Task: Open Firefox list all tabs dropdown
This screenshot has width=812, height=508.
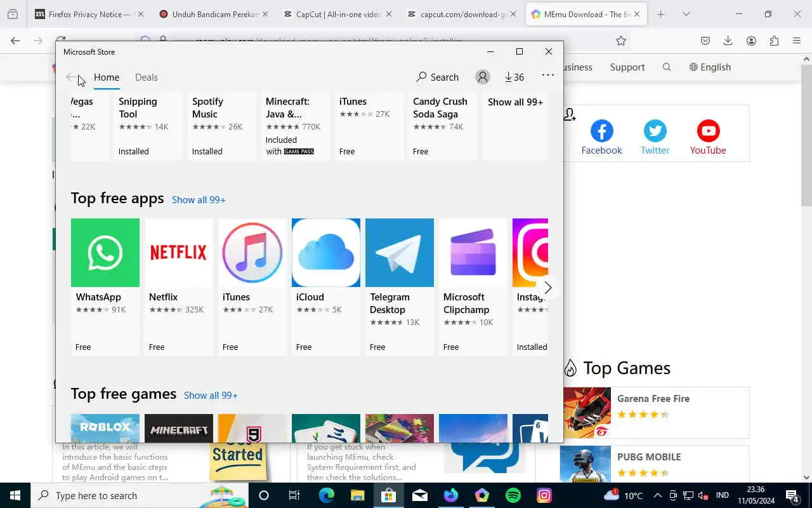Action: 686,14
